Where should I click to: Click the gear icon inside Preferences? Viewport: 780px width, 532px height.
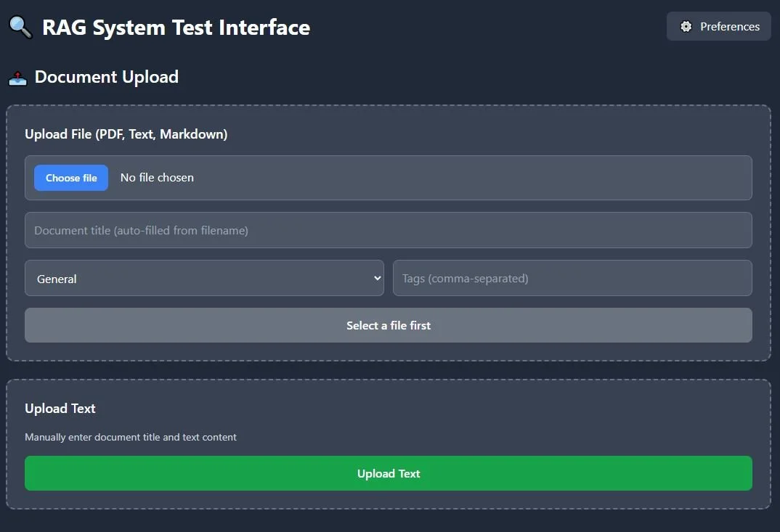pos(686,27)
